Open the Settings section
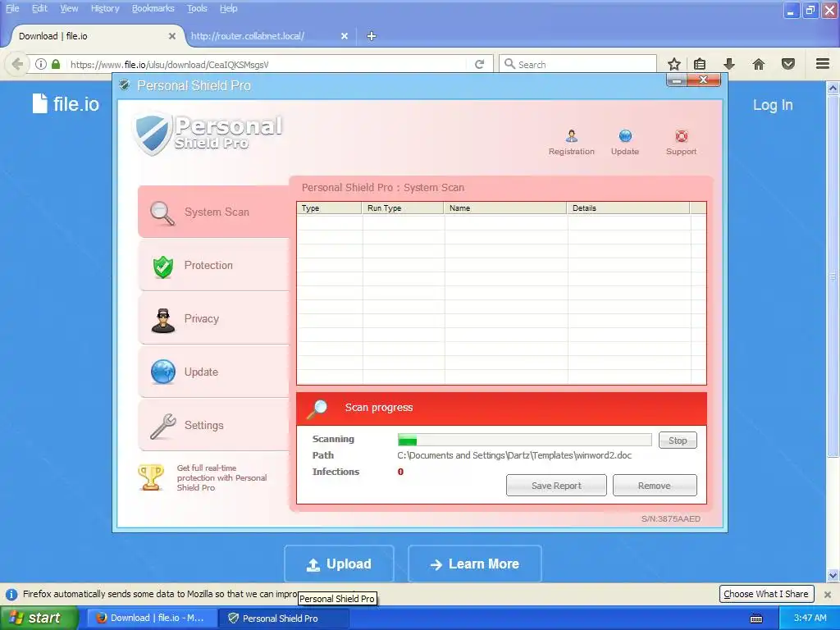The image size is (840, 630). point(213,425)
